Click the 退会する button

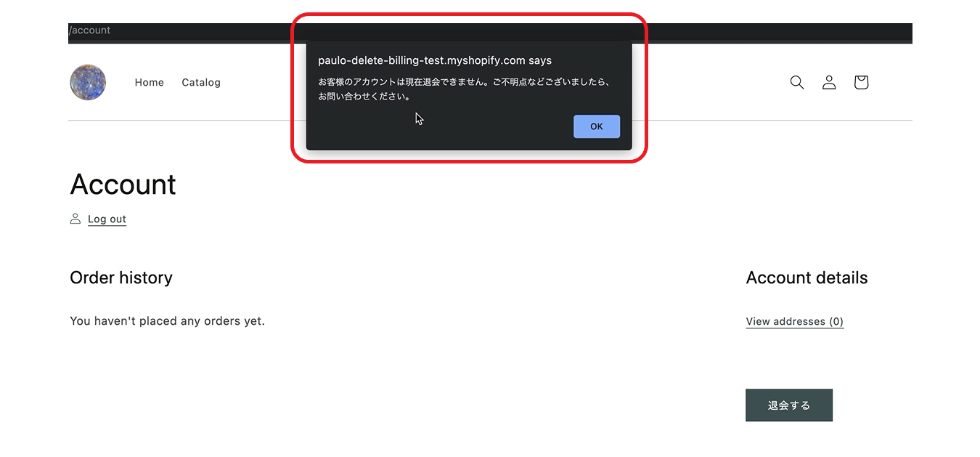click(x=789, y=405)
